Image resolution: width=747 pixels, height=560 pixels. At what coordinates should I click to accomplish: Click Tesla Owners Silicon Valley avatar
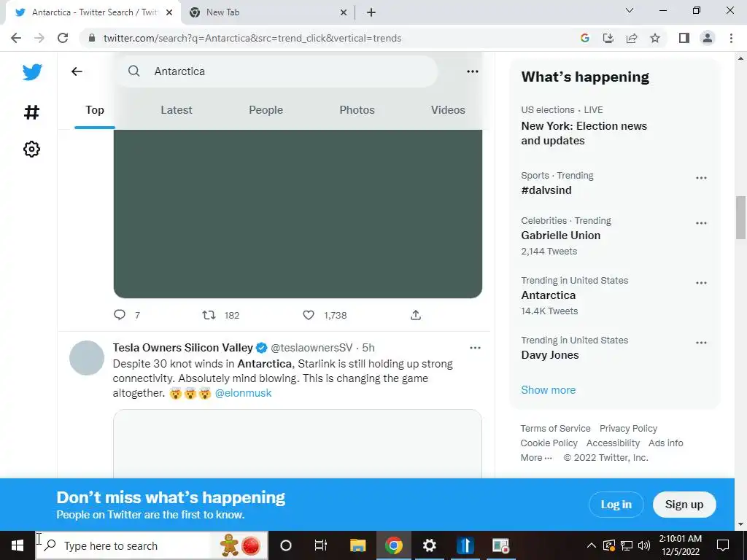coord(87,357)
